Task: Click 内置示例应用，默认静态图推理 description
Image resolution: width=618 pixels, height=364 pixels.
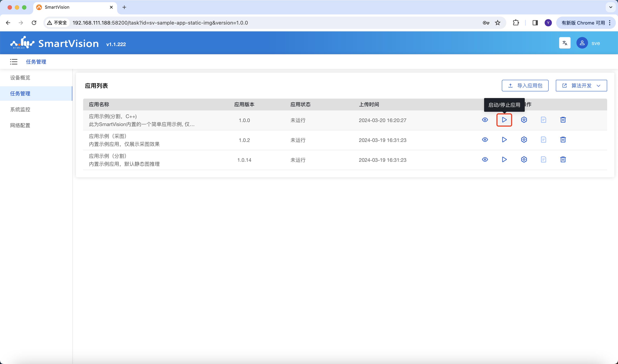Action: click(124, 164)
